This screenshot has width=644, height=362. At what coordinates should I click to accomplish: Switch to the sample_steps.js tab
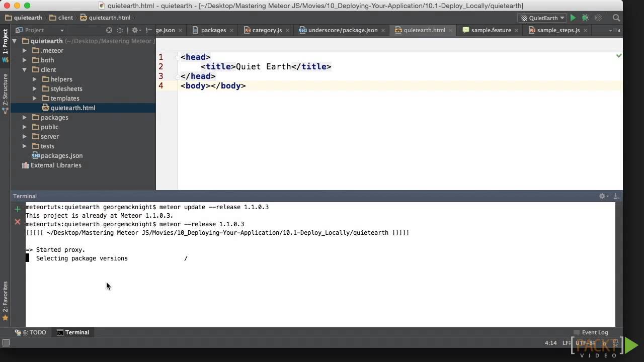click(x=558, y=30)
